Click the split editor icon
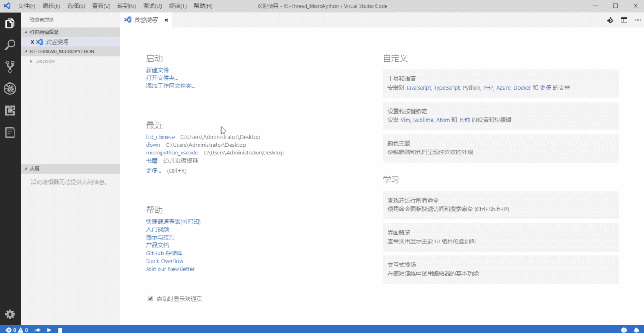Image resolution: width=644 pixels, height=333 pixels. tap(624, 20)
